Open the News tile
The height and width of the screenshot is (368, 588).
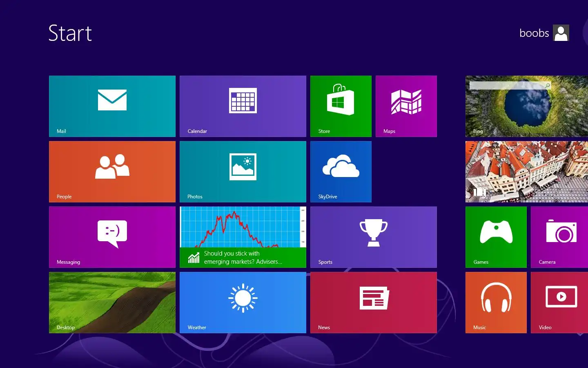pyautogui.click(x=374, y=303)
